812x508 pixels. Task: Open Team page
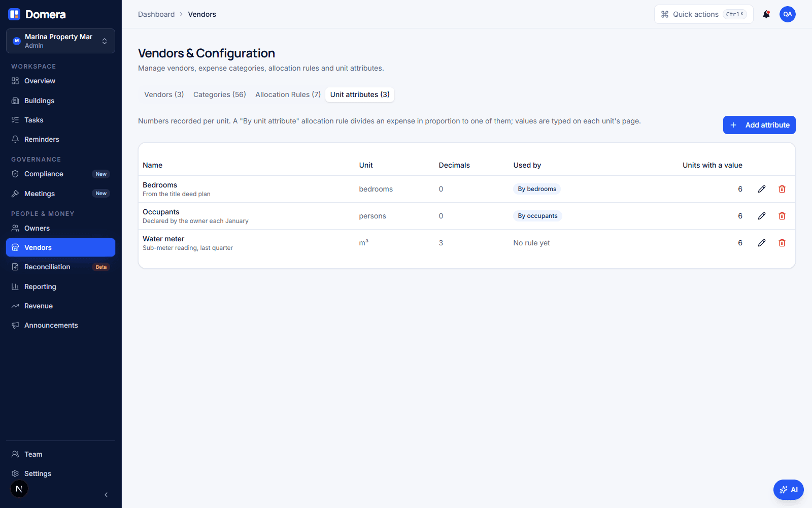(60, 454)
